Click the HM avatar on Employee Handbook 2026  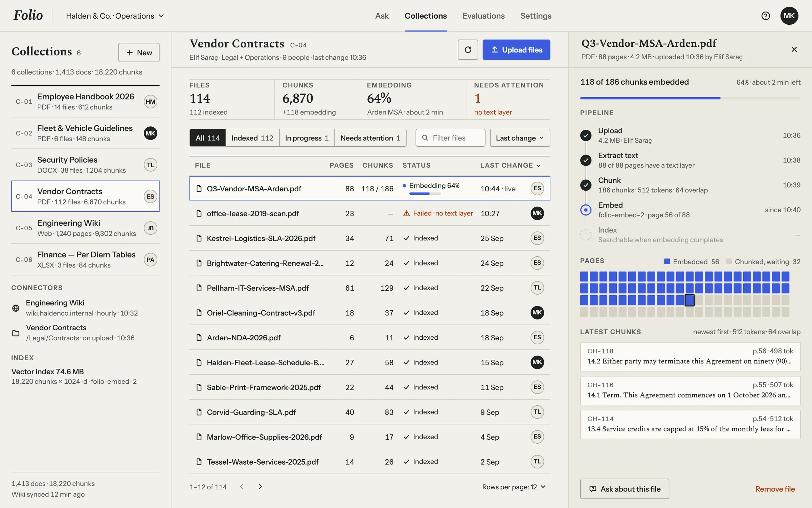(150, 102)
